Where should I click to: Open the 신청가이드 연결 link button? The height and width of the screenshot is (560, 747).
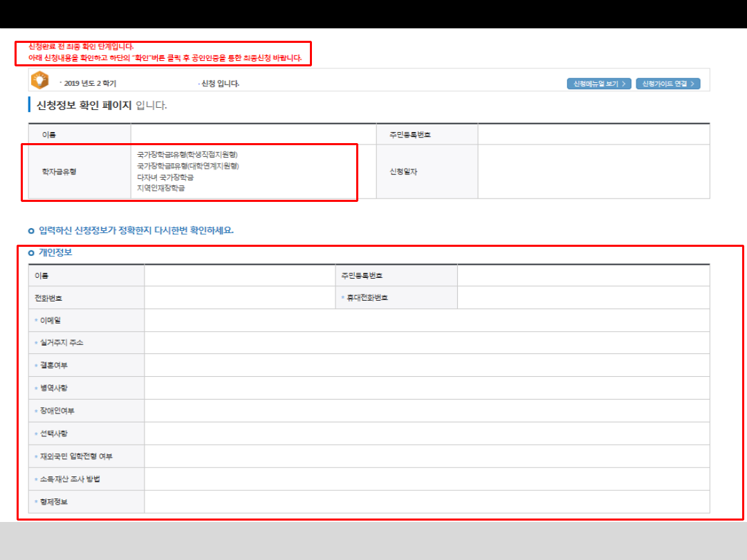pyautogui.click(x=668, y=84)
